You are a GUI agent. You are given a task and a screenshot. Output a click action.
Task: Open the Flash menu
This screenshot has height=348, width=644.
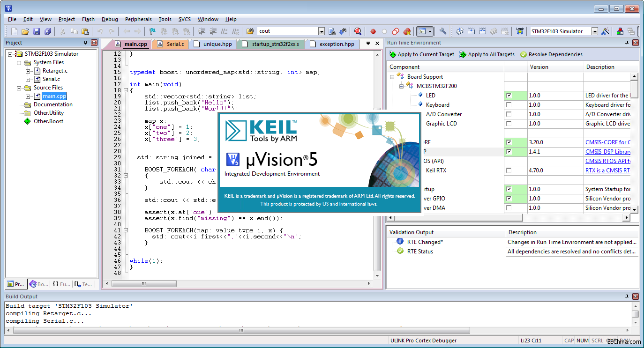(88, 19)
